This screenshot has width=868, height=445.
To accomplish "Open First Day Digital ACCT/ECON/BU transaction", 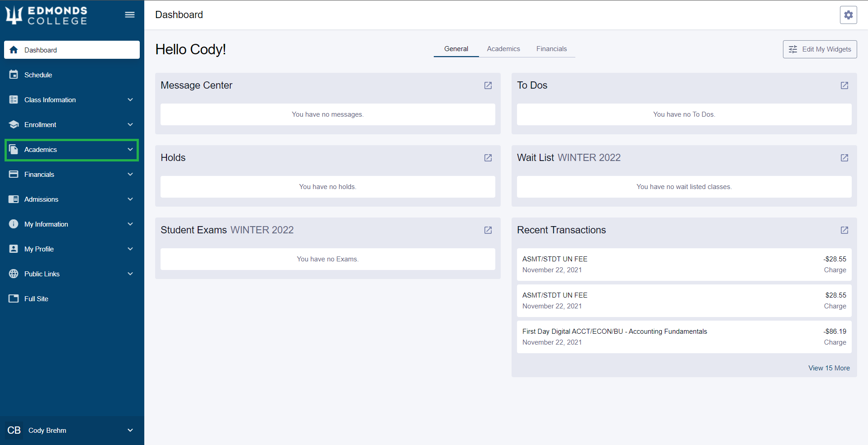I will pyautogui.click(x=684, y=337).
